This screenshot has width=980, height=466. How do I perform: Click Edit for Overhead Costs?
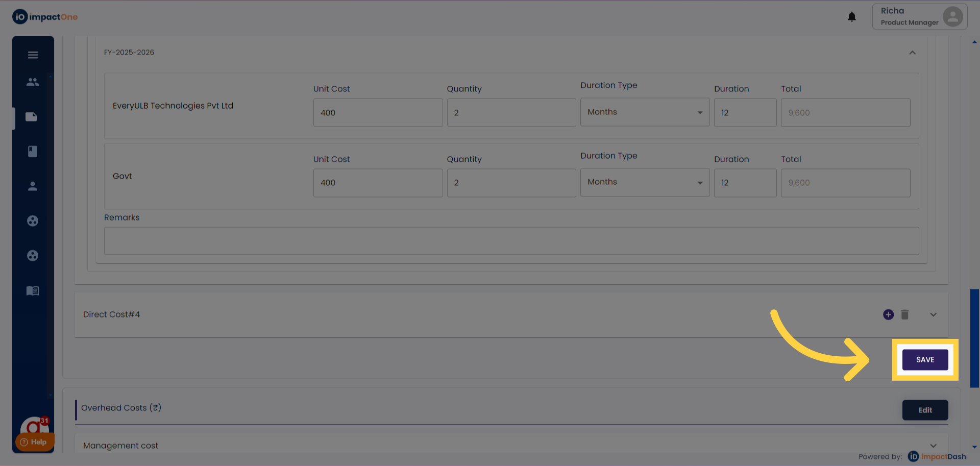925,410
